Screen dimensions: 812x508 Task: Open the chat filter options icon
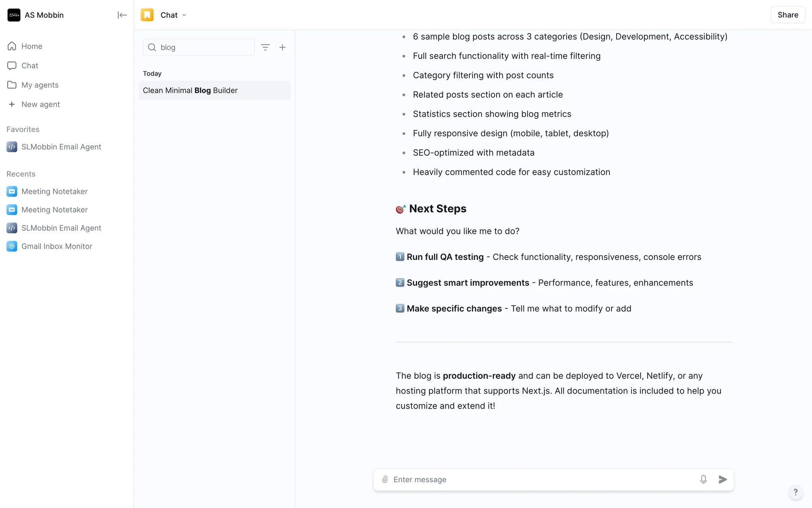(x=265, y=47)
